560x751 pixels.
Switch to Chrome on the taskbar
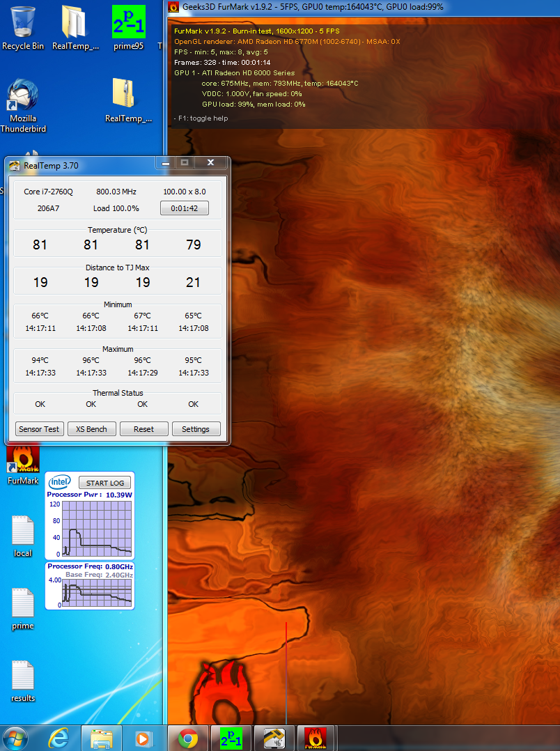pos(188,738)
